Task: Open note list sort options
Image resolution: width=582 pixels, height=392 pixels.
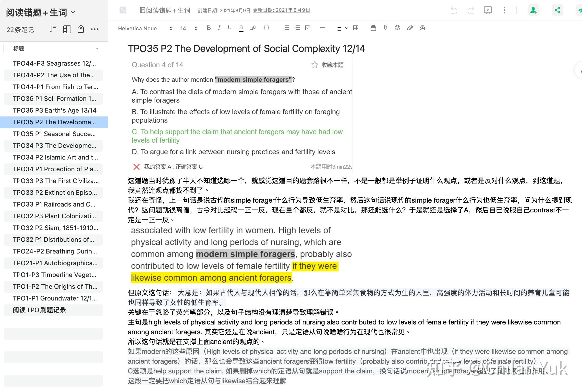Action: pyautogui.click(x=53, y=29)
